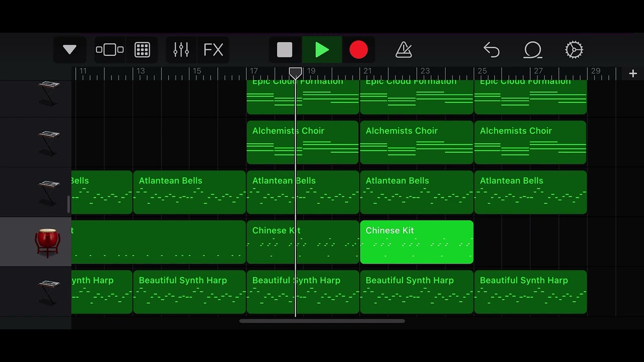The width and height of the screenshot is (644, 362).
Task: Select Atlantean Bells region starting at bar 25
Action: tap(530, 192)
